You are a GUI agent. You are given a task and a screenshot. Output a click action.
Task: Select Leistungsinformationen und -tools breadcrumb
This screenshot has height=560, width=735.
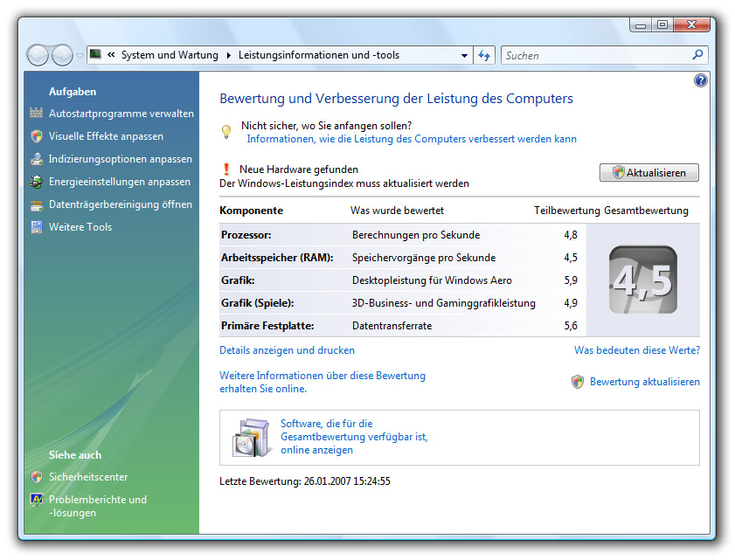tap(318, 55)
